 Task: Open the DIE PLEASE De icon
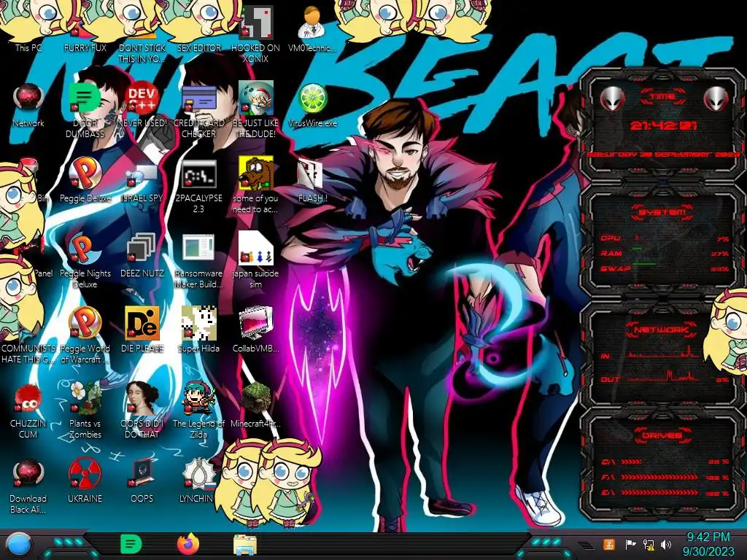(142, 330)
